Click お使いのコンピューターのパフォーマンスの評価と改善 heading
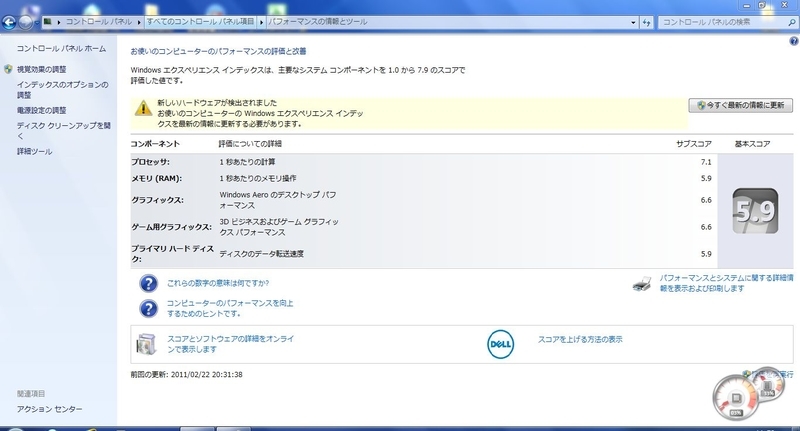This screenshot has width=800, height=431. (218, 51)
